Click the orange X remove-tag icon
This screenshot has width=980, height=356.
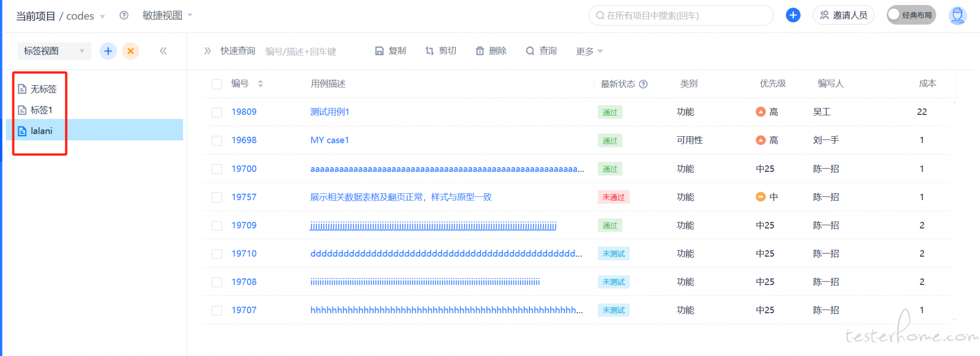[131, 51]
